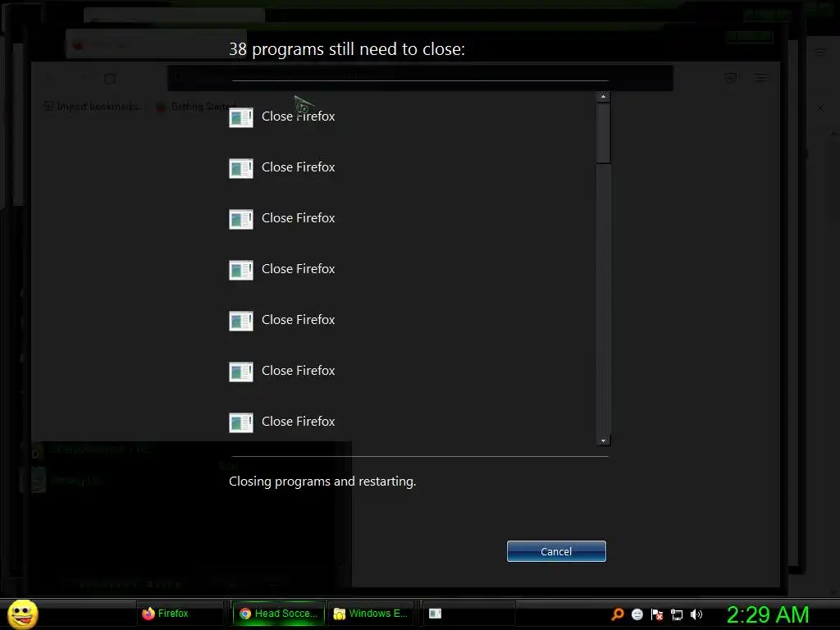Open the Action Center flag tray icon
Viewport: 840px width, 630px height.
(x=657, y=614)
